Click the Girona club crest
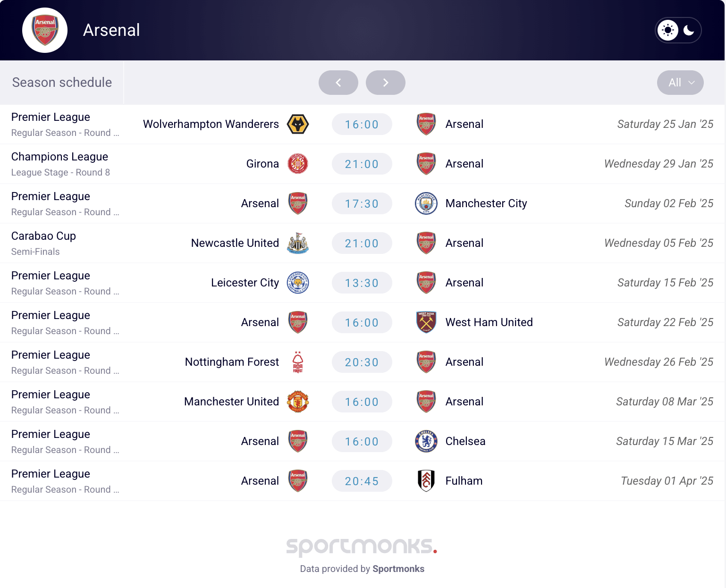The height and width of the screenshot is (588, 726). [x=298, y=164]
